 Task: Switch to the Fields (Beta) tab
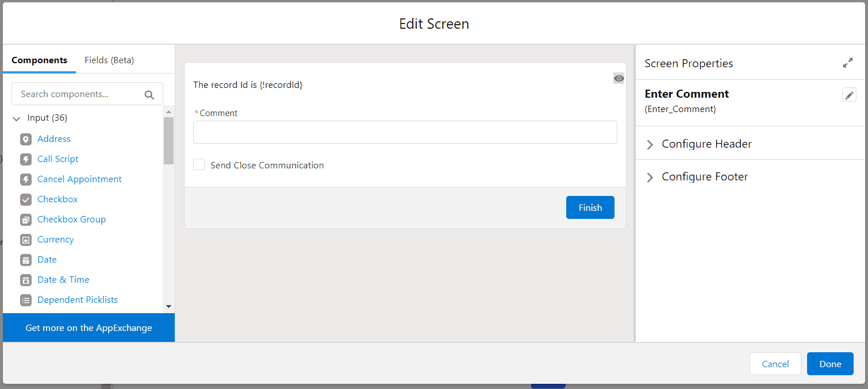tap(109, 60)
